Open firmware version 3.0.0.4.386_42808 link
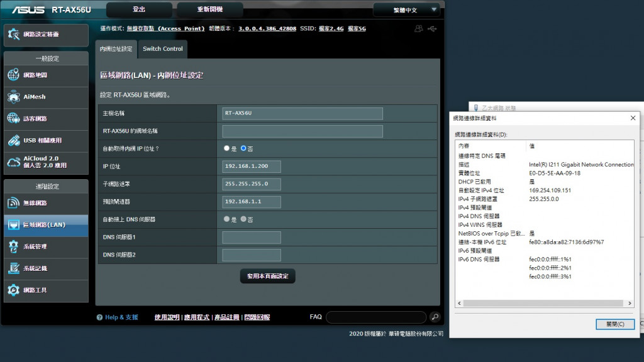 coord(267,29)
